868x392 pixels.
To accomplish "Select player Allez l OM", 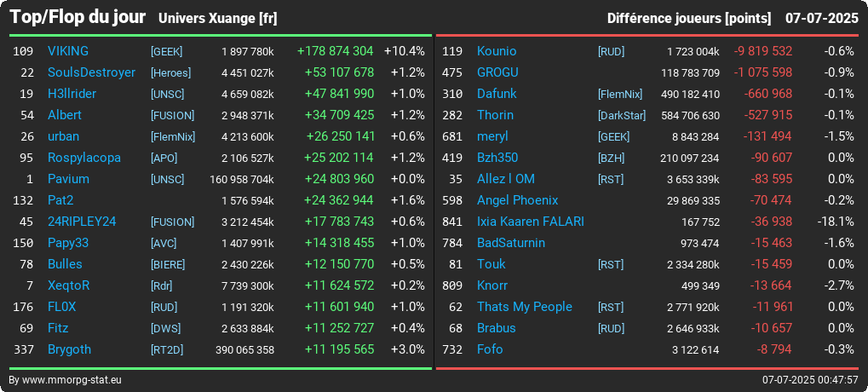I will coord(505,179).
